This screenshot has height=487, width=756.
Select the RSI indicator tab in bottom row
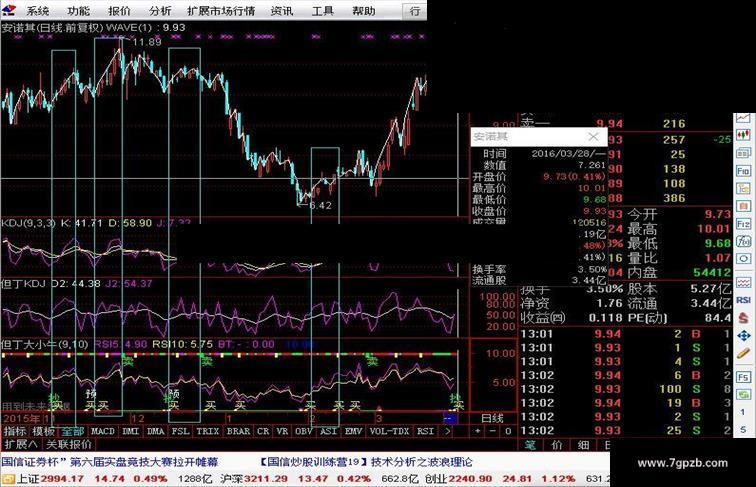[425, 431]
